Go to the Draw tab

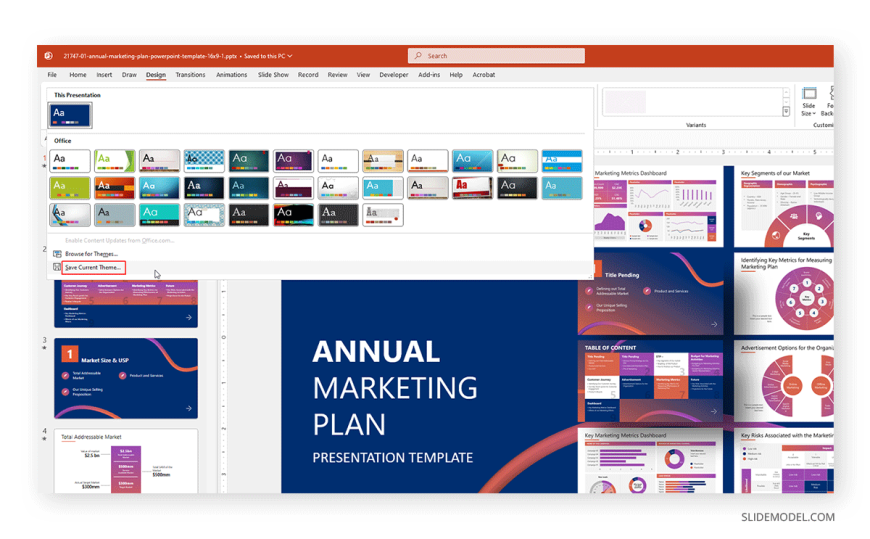(129, 74)
